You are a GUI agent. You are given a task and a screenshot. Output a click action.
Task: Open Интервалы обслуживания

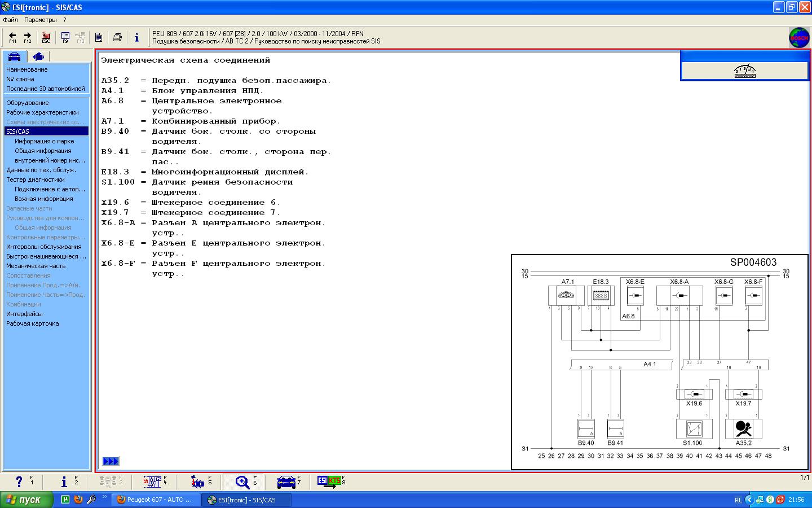click(x=44, y=247)
